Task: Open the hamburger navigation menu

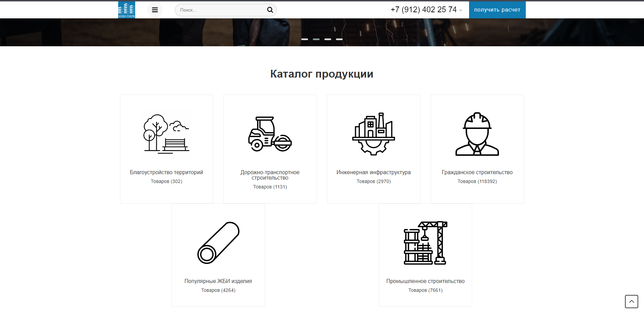Action: [155, 10]
